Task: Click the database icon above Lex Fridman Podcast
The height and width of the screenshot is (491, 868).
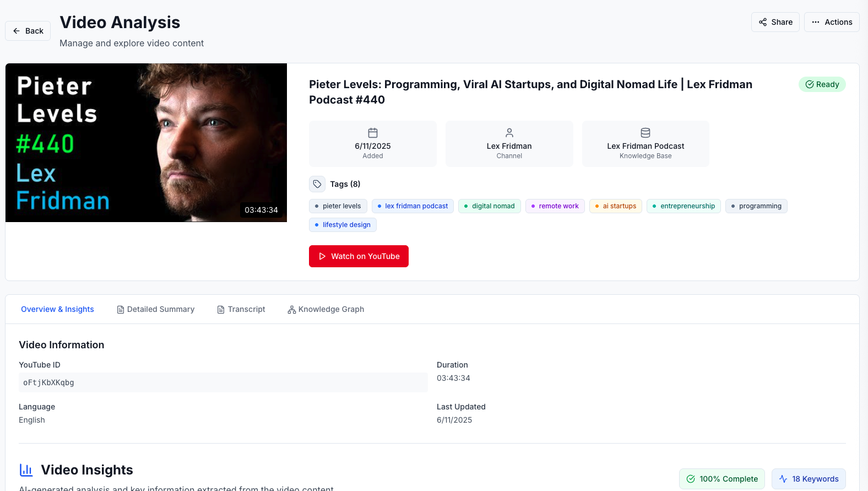Action: [645, 133]
